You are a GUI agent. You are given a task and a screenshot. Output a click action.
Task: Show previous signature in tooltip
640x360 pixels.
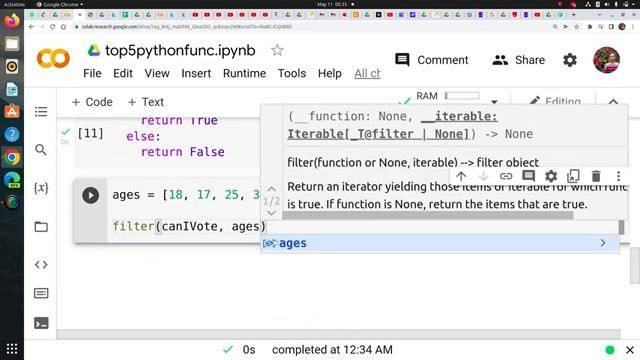271,189
